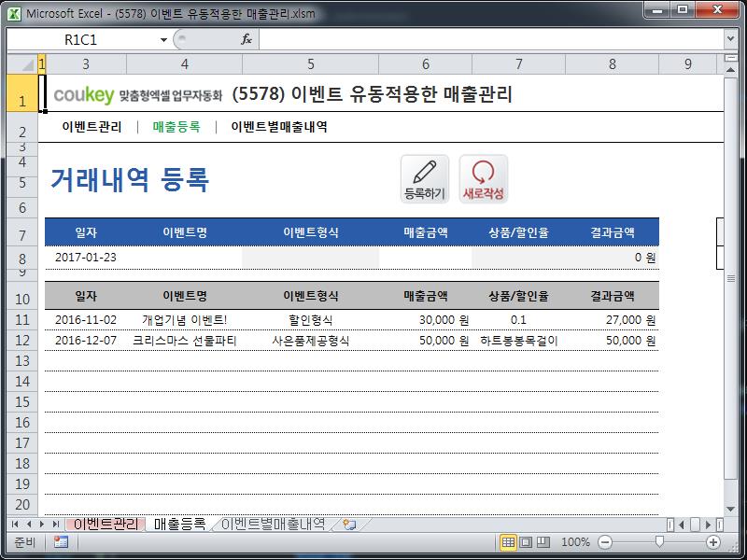747x560 pixels.
Task: Click the cell 하트봉봉목걸이
Action: 518,341
